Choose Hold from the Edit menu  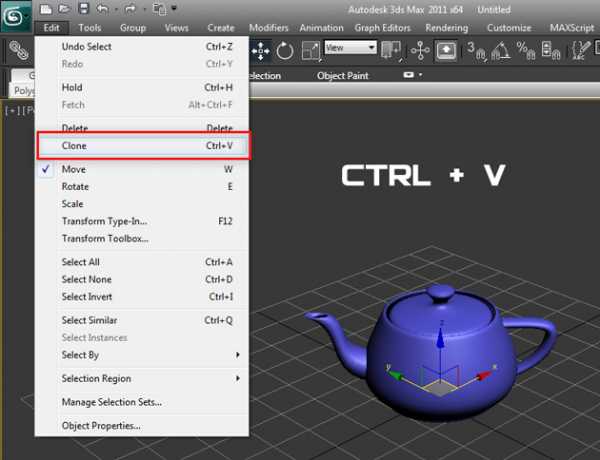point(142,88)
